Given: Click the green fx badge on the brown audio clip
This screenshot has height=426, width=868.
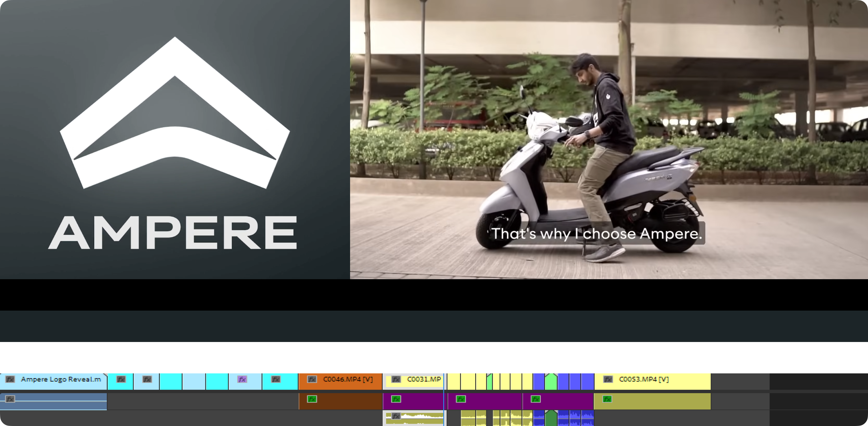Looking at the screenshot, I should pos(312,399).
